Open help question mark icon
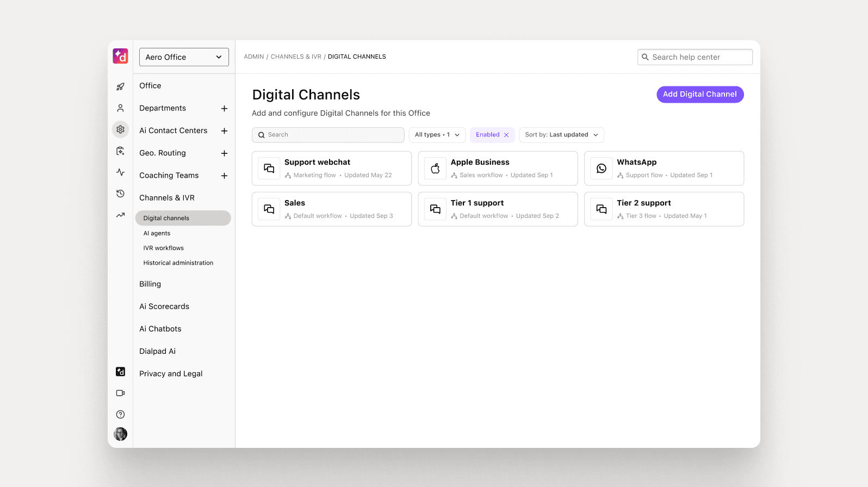 tap(120, 414)
